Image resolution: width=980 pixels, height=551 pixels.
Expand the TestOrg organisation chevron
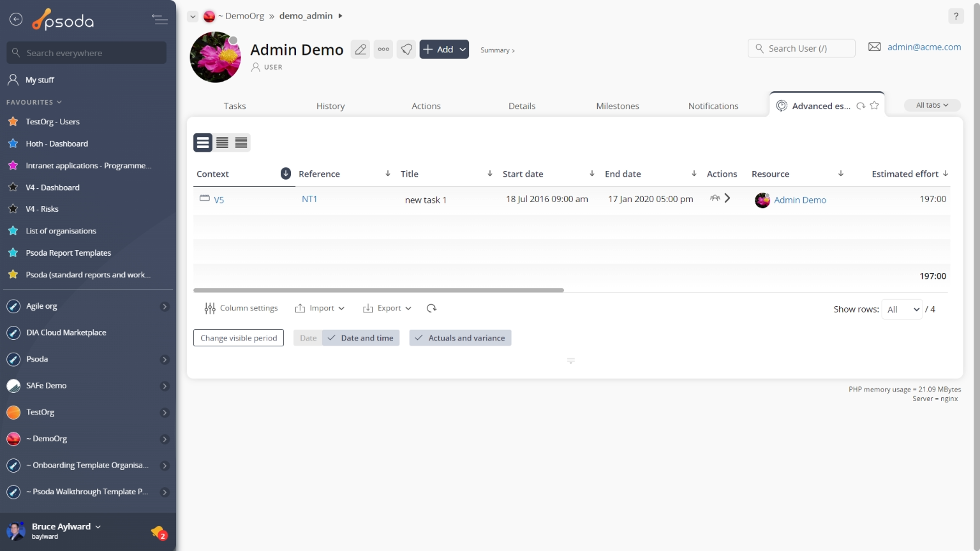165,413
